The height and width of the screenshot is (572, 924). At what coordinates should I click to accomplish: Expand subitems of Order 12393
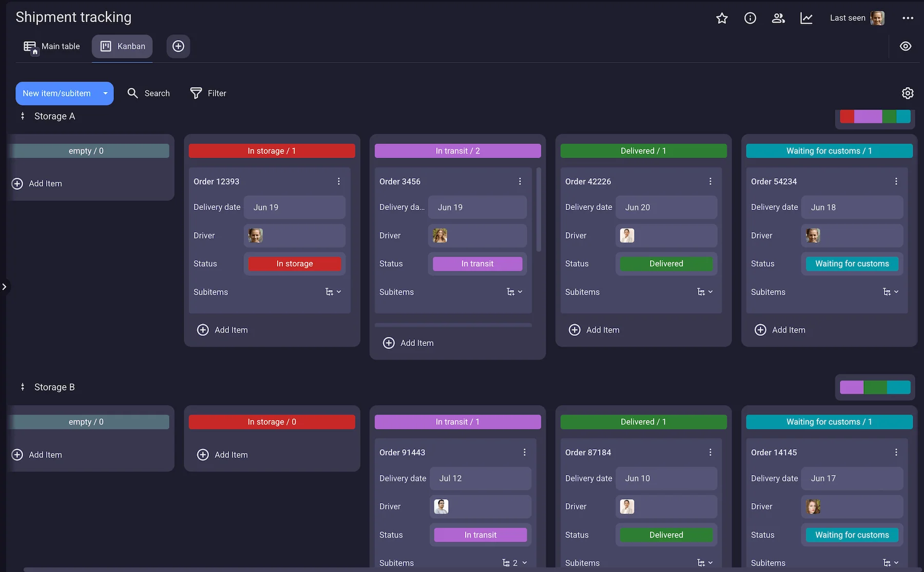tap(333, 292)
